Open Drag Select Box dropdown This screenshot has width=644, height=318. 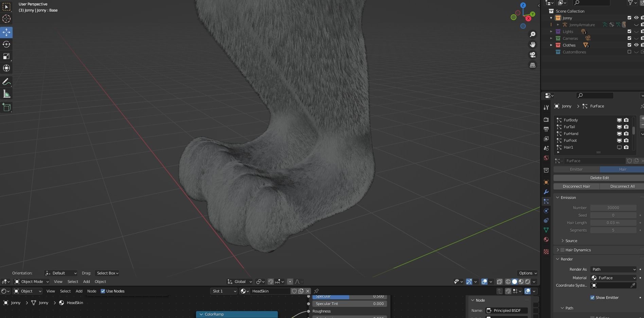pos(107,273)
